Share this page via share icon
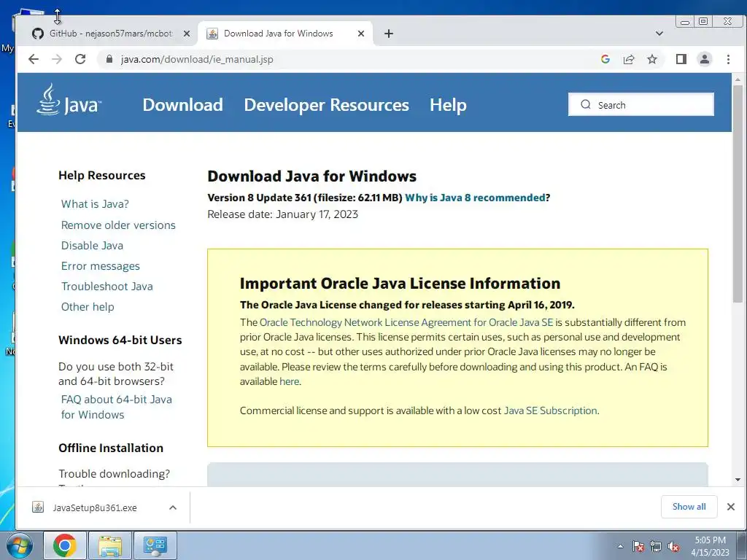The image size is (747, 560). [629, 59]
